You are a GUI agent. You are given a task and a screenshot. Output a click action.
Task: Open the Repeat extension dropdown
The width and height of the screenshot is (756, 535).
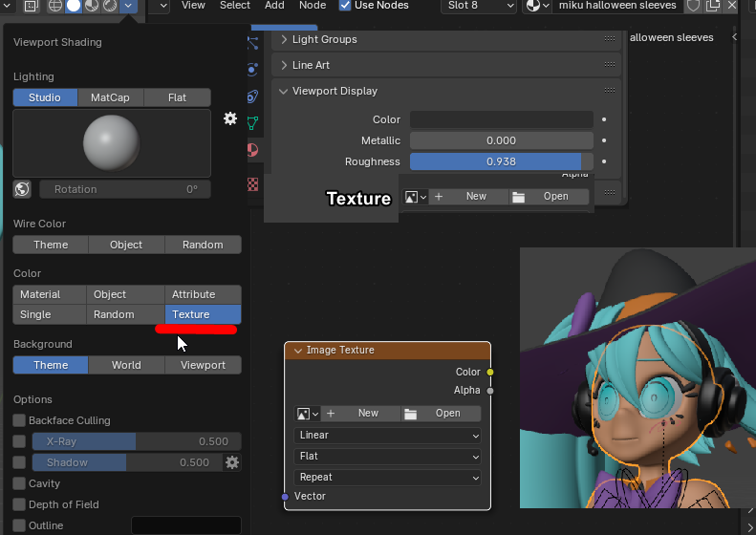pos(388,477)
